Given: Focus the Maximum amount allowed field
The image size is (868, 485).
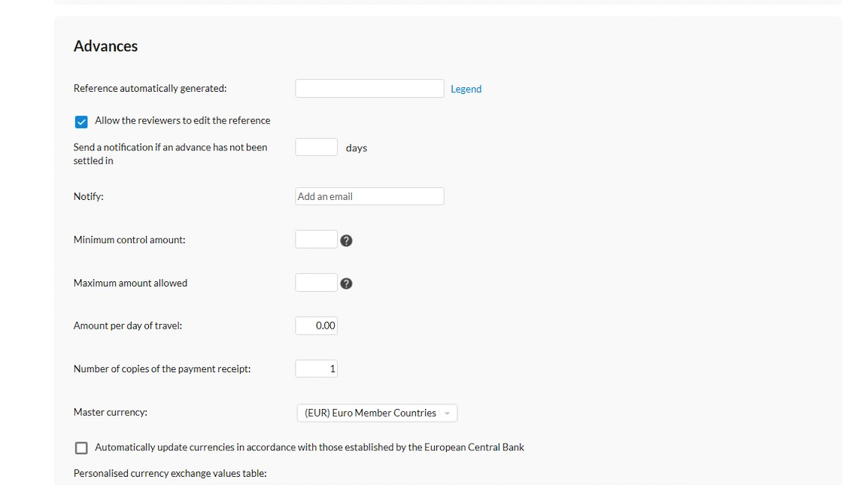Looking at the screenshot, I should [316, 283].
